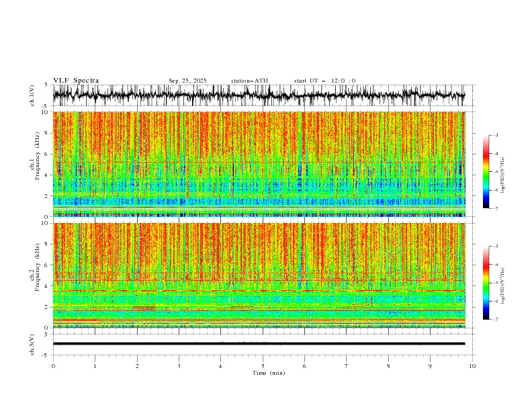Click the ch.1 color scale bar
Viewport: 532px width, 411px height.
[x=486, y=172]
